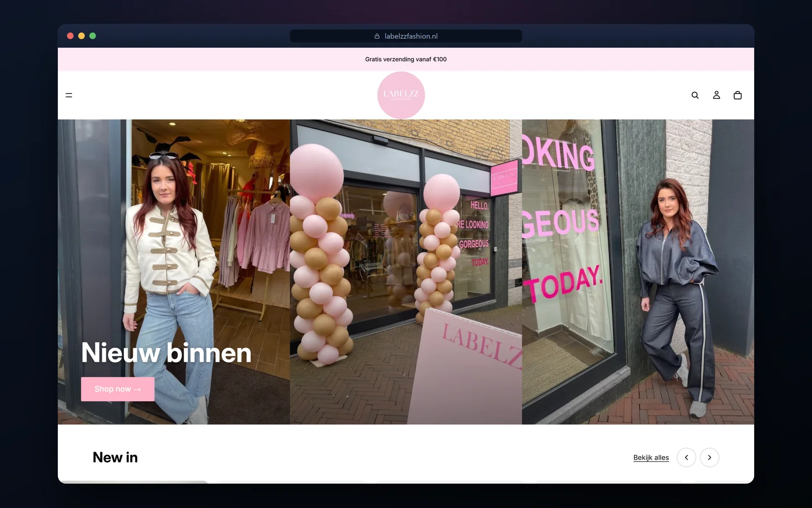Open the user account icon
Screen dimensions: 812x508
pyautogui.click(x=717, y=95)
